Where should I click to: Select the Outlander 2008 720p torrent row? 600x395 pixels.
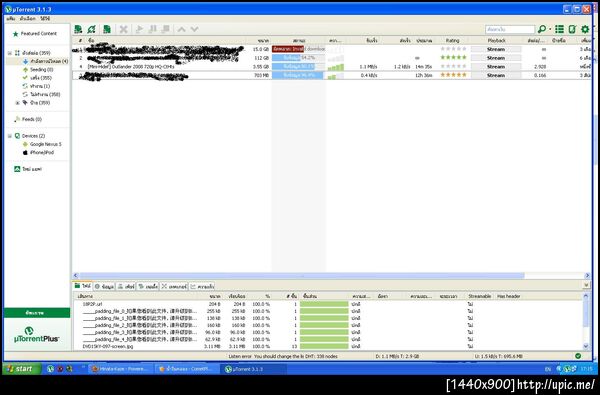click(x=331, y=67)
